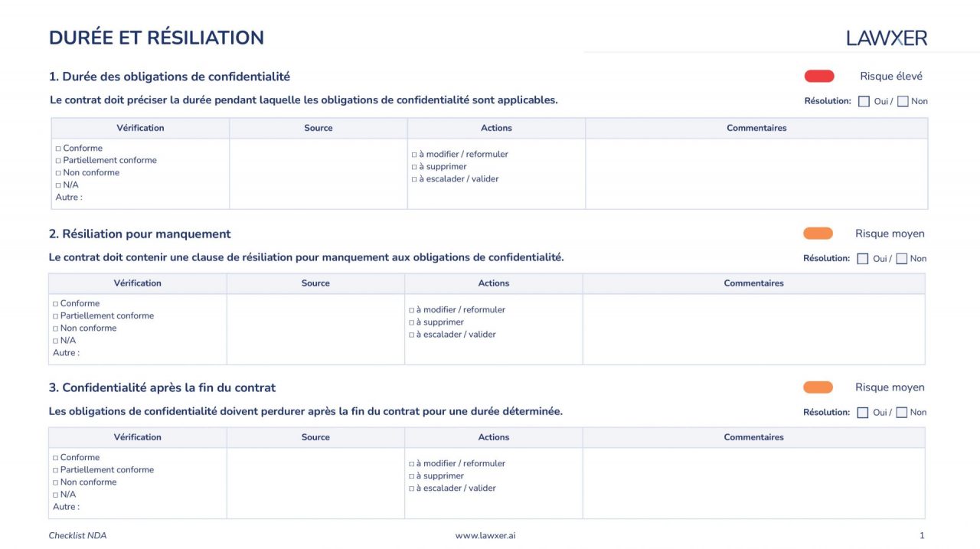Image resolution: width=980 pixels, height=549 pixels.
Task: Mark Conforme in section 1 Vérification
Action: click(58, 149)
